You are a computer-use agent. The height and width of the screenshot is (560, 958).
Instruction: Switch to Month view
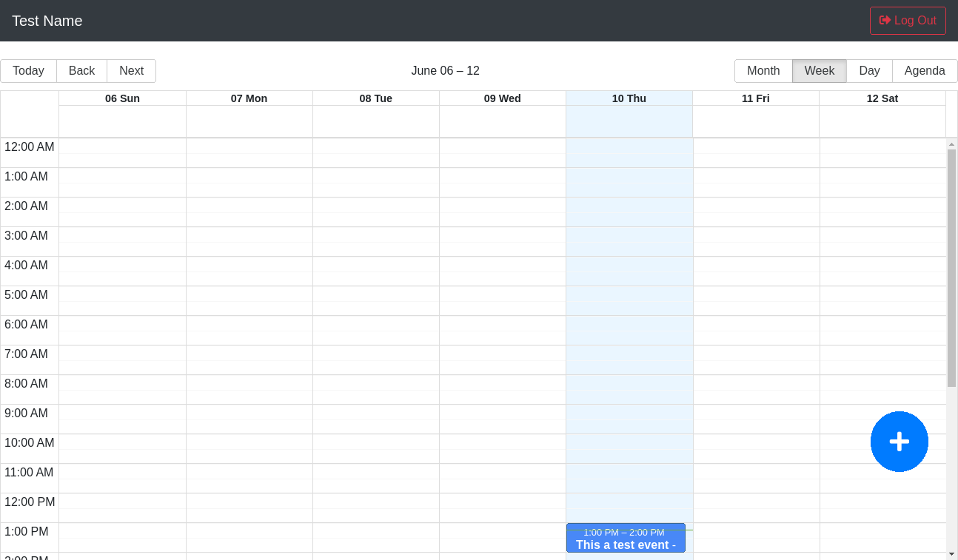763,71
